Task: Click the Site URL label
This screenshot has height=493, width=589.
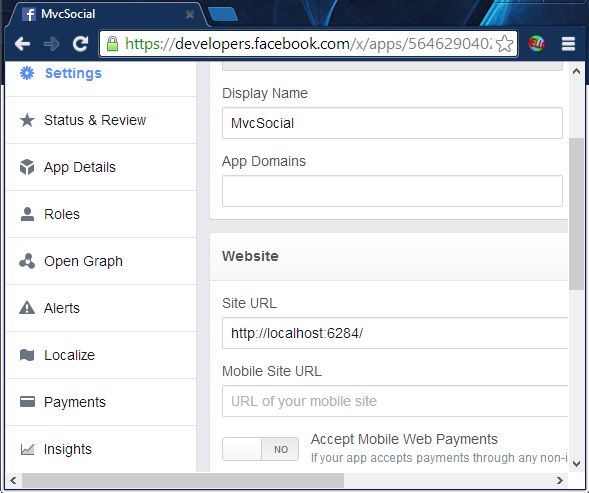Action: point(249,303)
